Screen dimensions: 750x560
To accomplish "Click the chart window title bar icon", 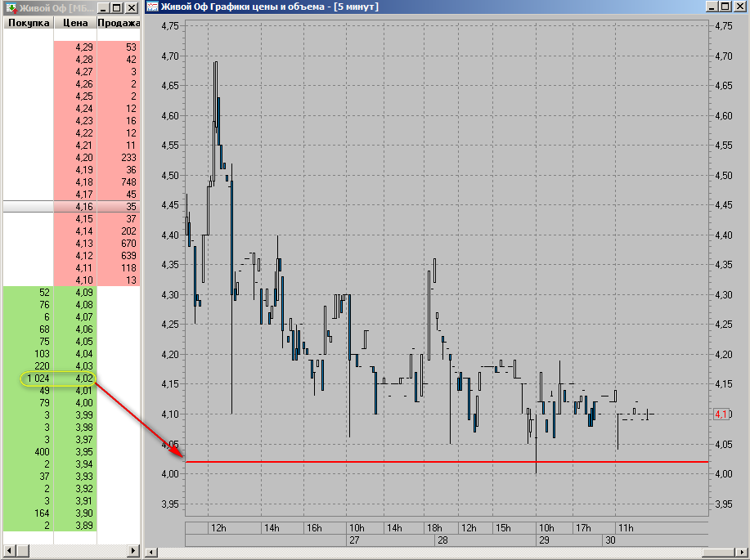I will click(x=152, y=7).
